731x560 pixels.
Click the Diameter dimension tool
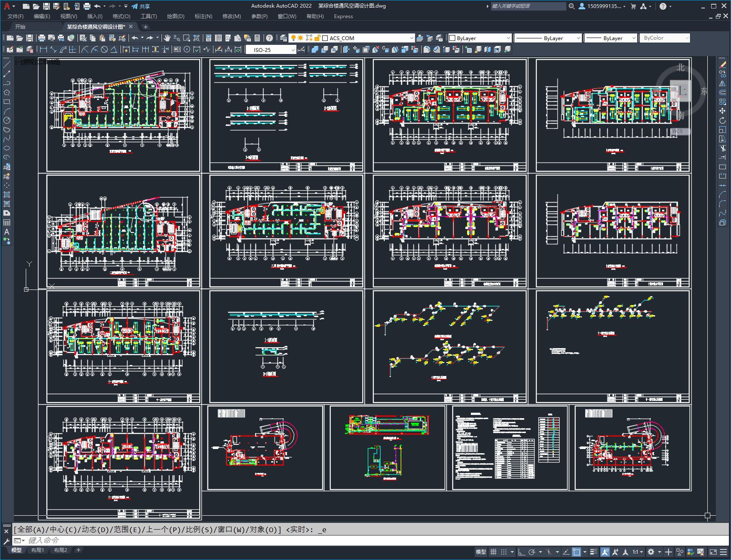pos(104,49)
